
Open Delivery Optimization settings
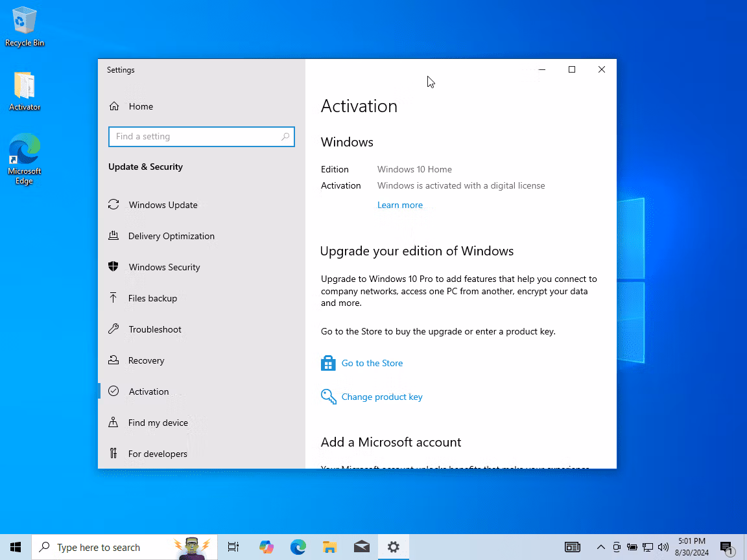pyautogui.click(x=201, y=236)
